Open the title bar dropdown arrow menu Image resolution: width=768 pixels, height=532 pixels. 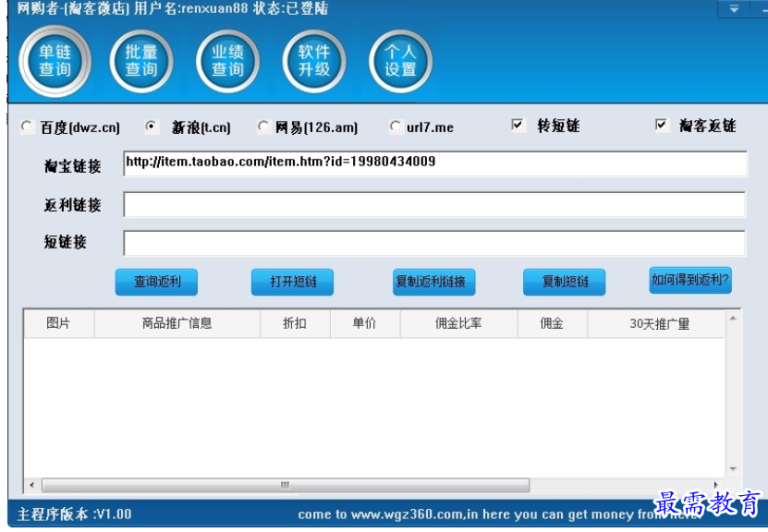[734, 8]
